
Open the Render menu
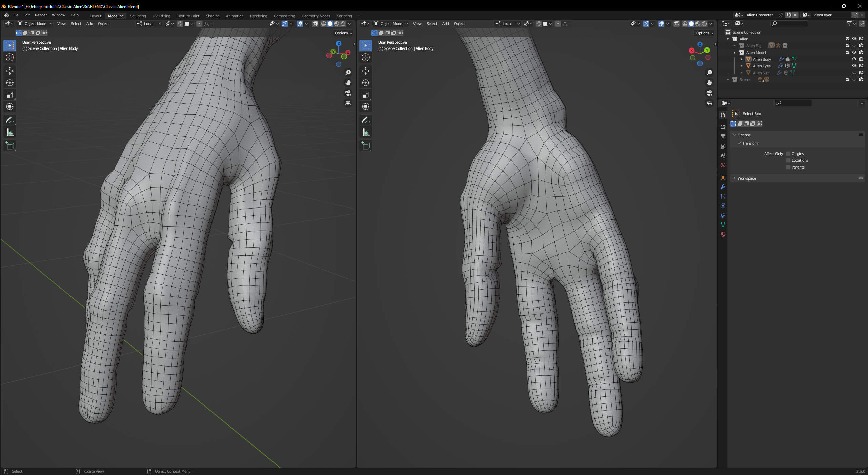pyautogui.click(x=41, y=15)
